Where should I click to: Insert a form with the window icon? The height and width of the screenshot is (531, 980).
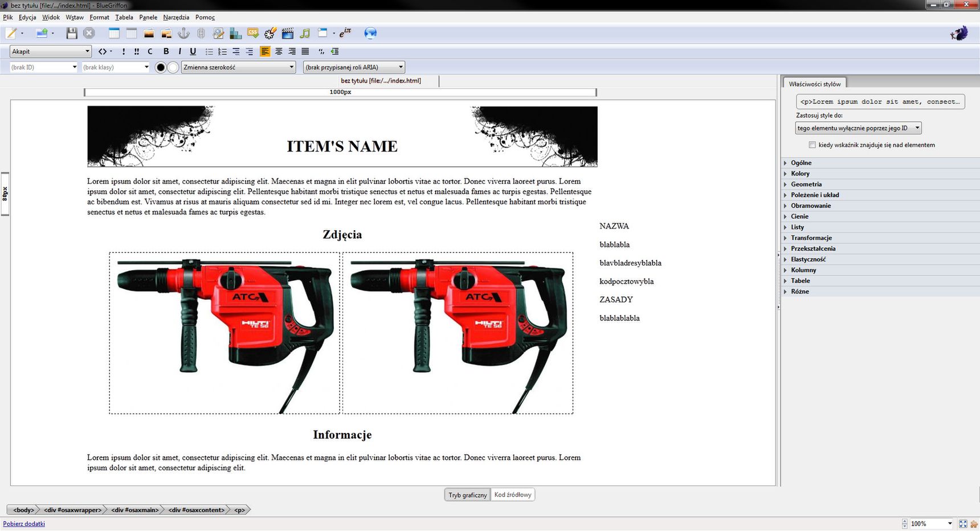point(322,33)
